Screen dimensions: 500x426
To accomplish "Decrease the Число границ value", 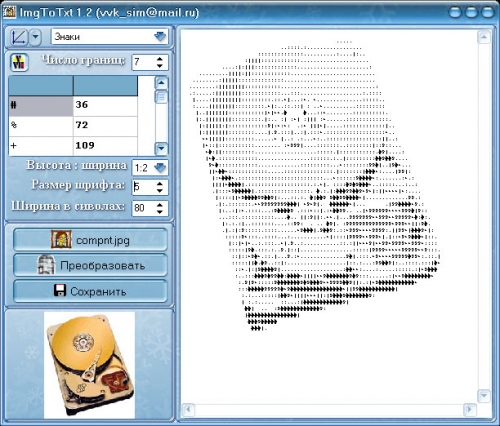I will [160, 66].
